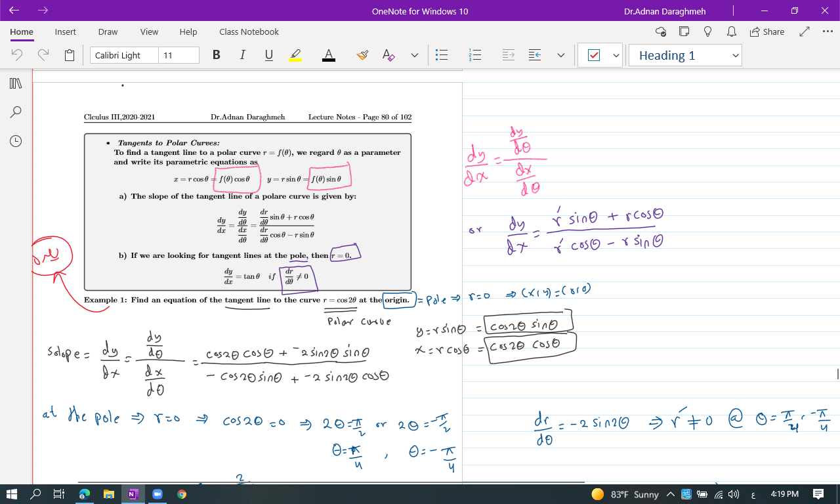Image resolution: width=840 pixels, height=504 pixels.
Task: Switch to the Insert tab
Action: [65, 31]
